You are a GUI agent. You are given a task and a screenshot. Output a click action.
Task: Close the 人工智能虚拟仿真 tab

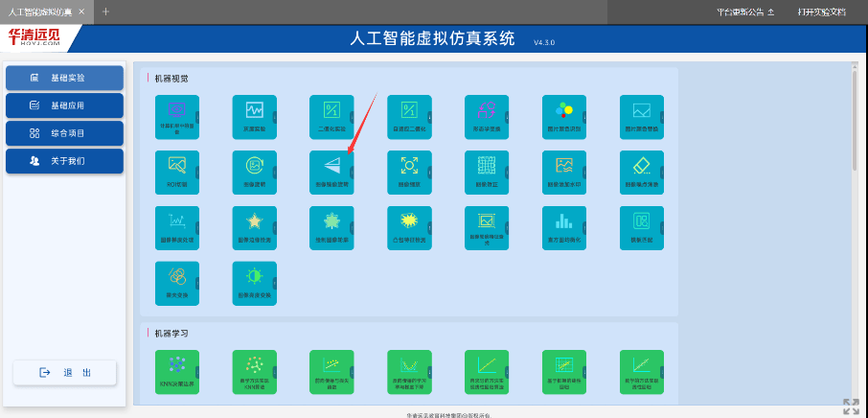(82, 12)
